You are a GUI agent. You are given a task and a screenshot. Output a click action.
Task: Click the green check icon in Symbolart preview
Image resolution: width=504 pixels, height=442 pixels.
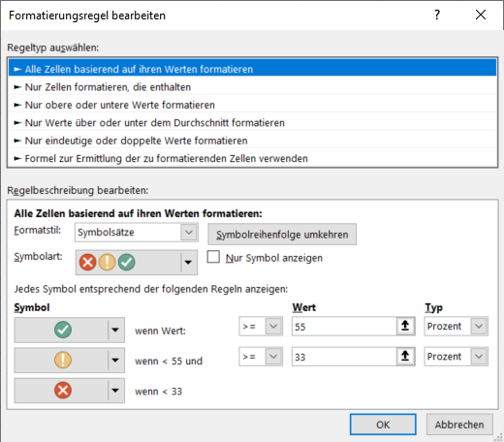click(126, 262)
